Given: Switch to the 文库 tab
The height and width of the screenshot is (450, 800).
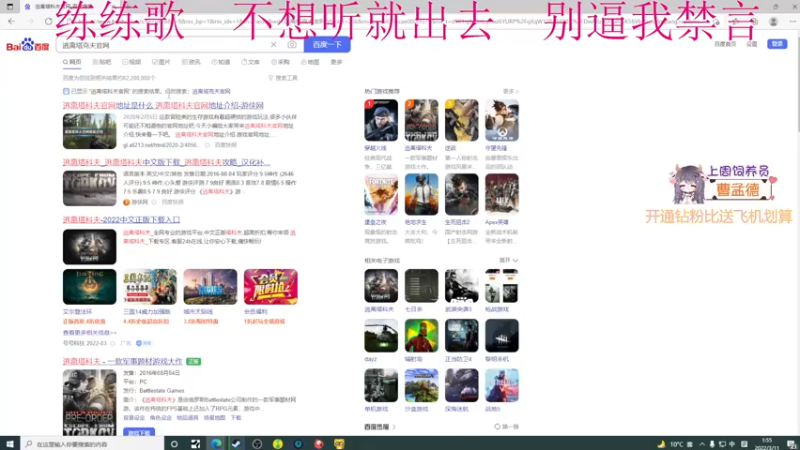Looking at the screenshot, I should click(x=251, y=62).
